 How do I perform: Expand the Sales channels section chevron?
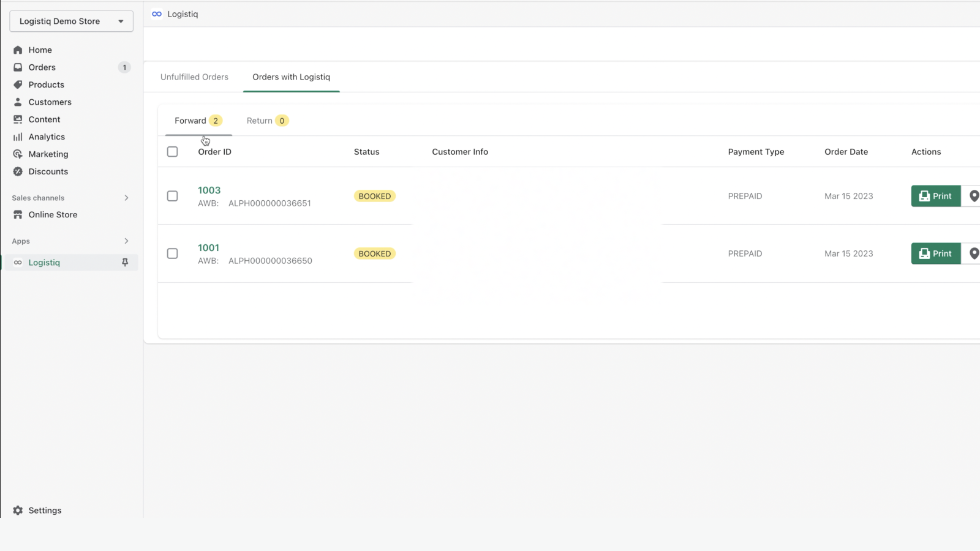126,198
